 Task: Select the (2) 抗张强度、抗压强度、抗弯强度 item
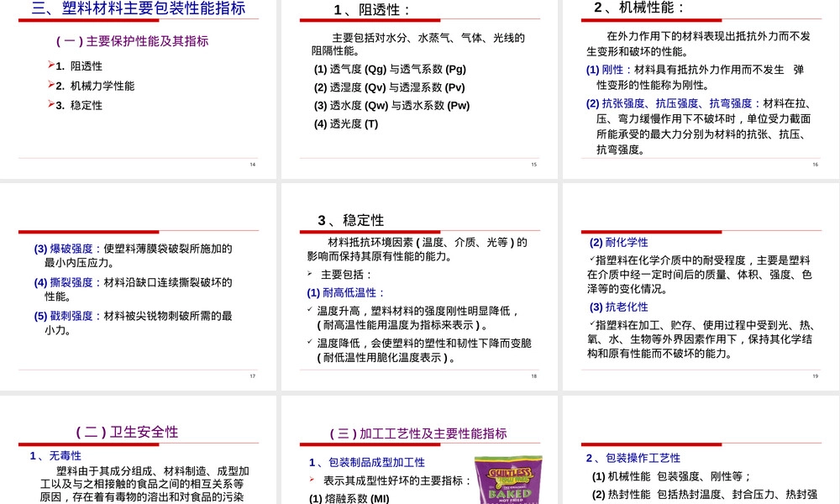pos(699,126)
